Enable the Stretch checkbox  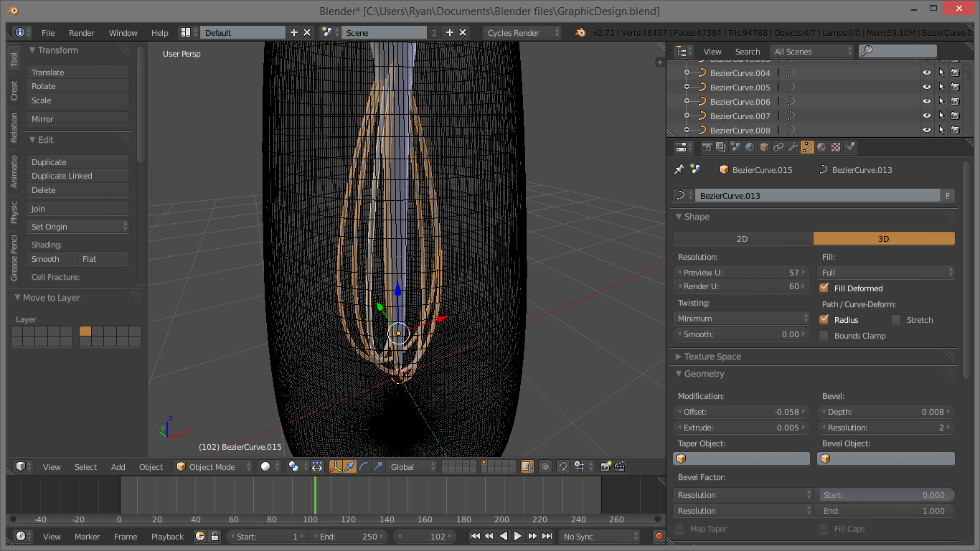[896, 319]
